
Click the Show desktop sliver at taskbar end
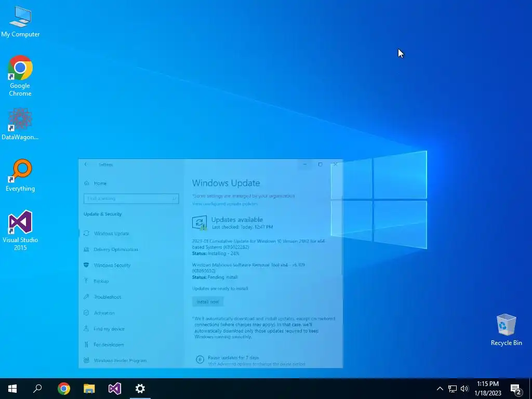(530, 389)
